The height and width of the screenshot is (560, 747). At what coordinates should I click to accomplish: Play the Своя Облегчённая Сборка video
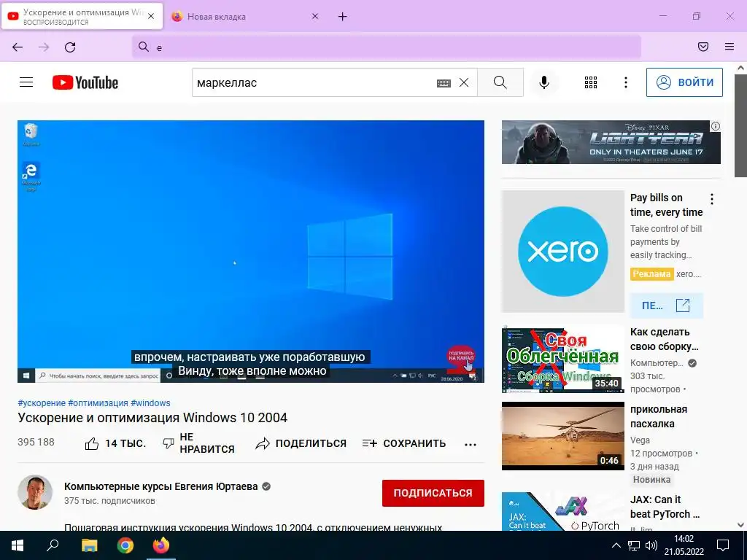(562, 359)
